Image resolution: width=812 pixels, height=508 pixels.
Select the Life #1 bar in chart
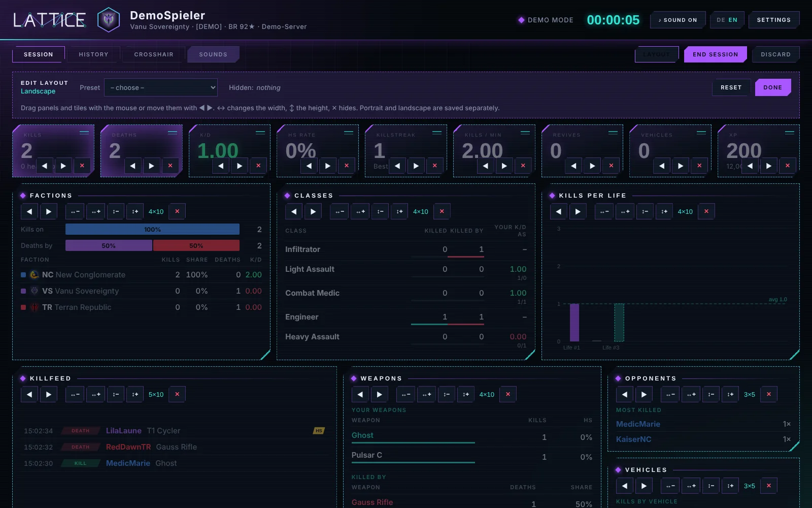pos(574,323)
